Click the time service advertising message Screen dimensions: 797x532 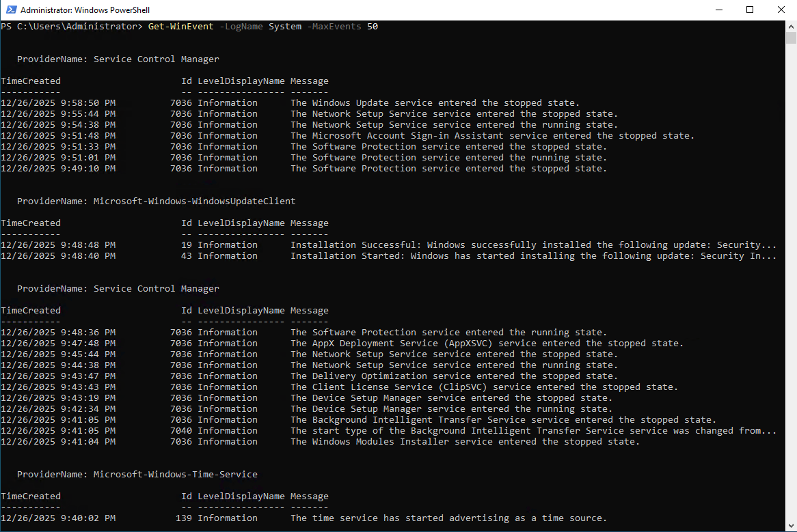[448, 518]
